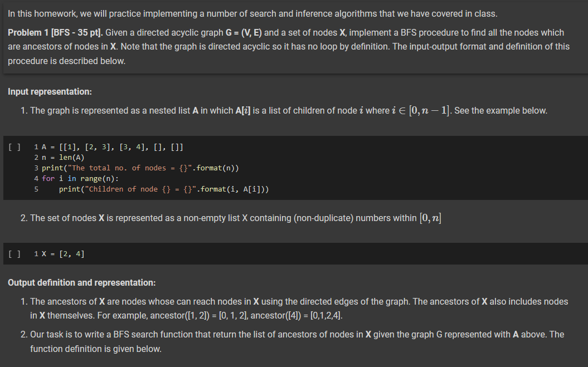The width and height of the screenshot is (588, 367).
Task: Click line number 5 in first code cell
Action: coord(36,189)
